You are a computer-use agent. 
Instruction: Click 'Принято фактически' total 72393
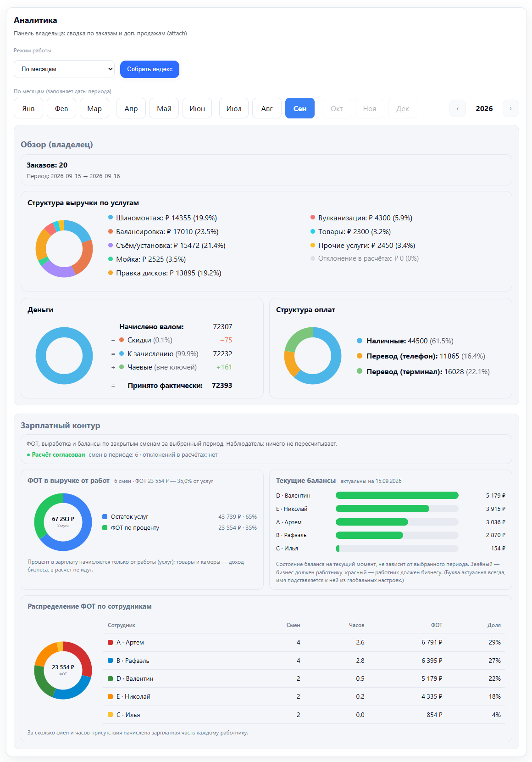(x=222, y=386)
